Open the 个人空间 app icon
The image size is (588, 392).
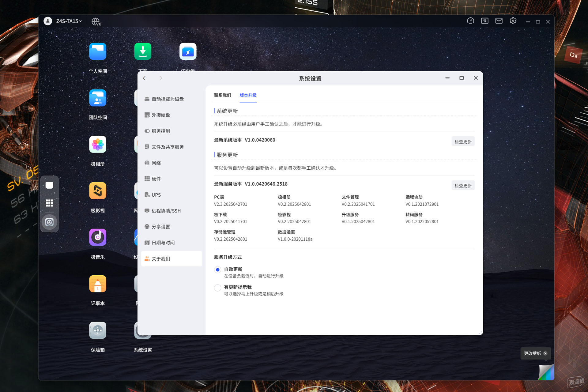tap(98, 51)
